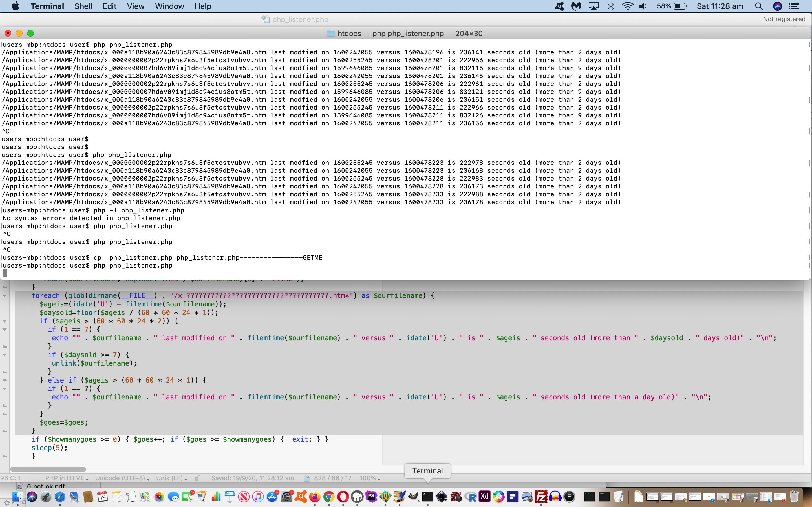Open Adobe XD in the dock

484,497
